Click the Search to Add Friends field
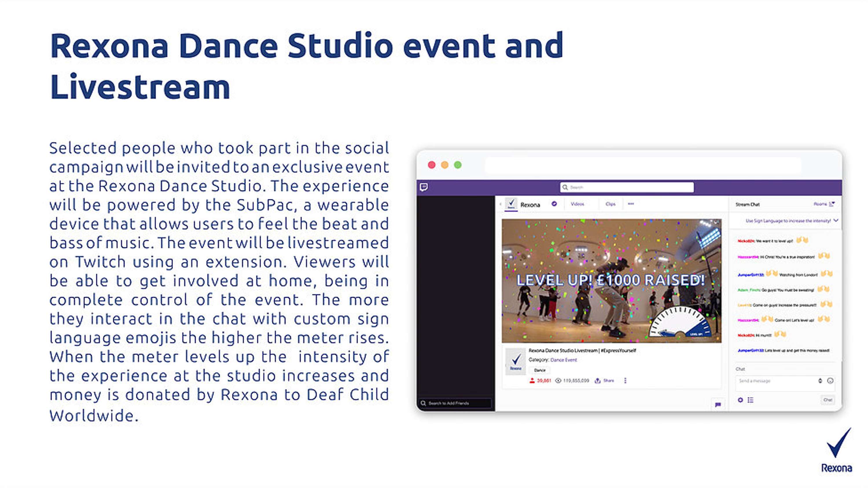This screenshot has height=488, width=868. [x=455, y=403]
